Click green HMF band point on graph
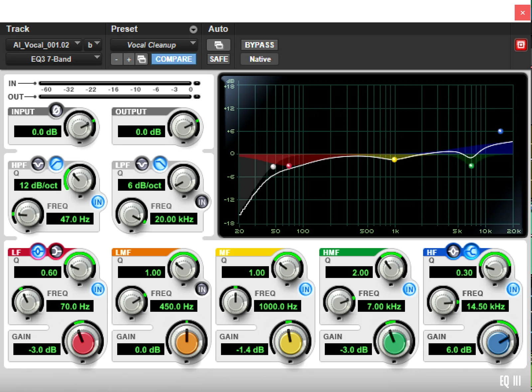Viewport: 532px width, 392px height. (471, 166)
